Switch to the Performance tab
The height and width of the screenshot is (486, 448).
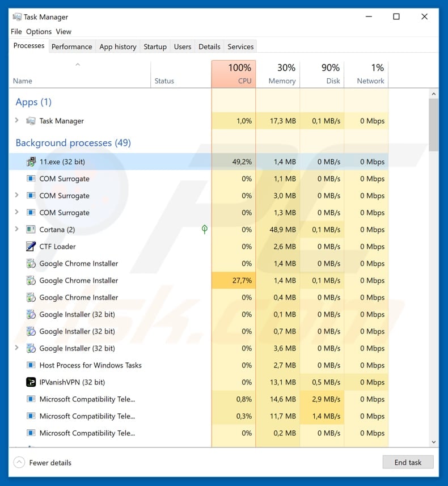click(71, 47)
